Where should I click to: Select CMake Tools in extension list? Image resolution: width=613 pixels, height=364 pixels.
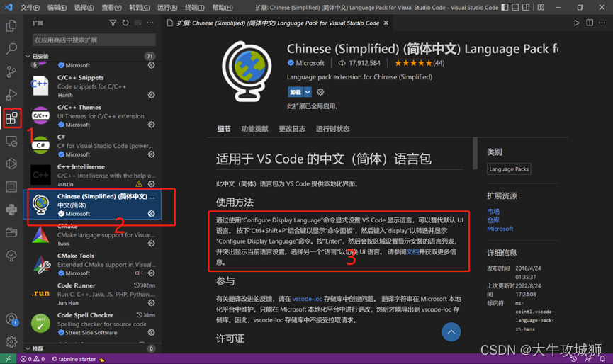click(x=93, y=264)
